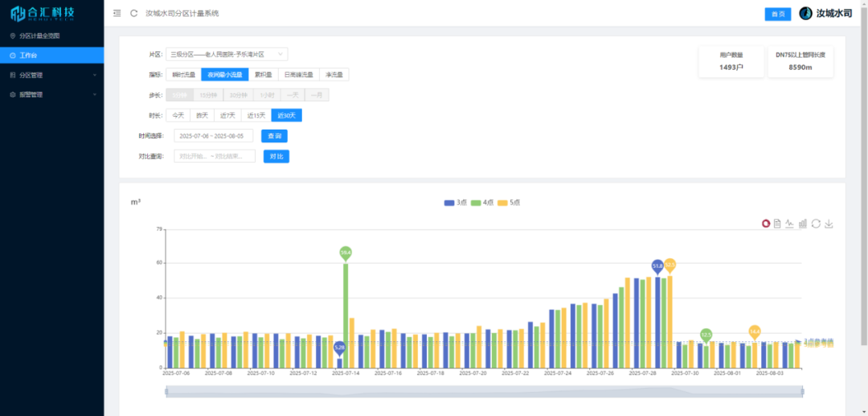Image resolution: width=868 pixels, height=416 pixels.
Task: Expand the 分区管理 sidebar menu
Action: pos(51,75)
